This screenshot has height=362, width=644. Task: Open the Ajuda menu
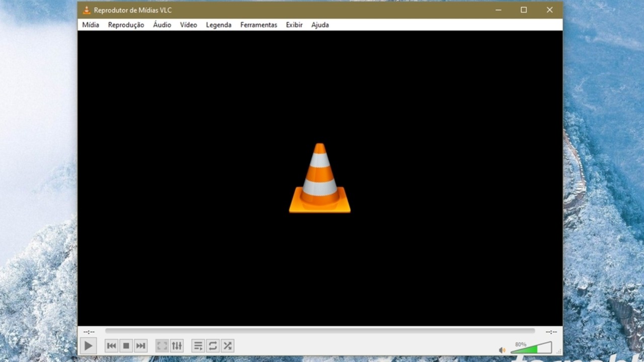[x=320, y=25]
